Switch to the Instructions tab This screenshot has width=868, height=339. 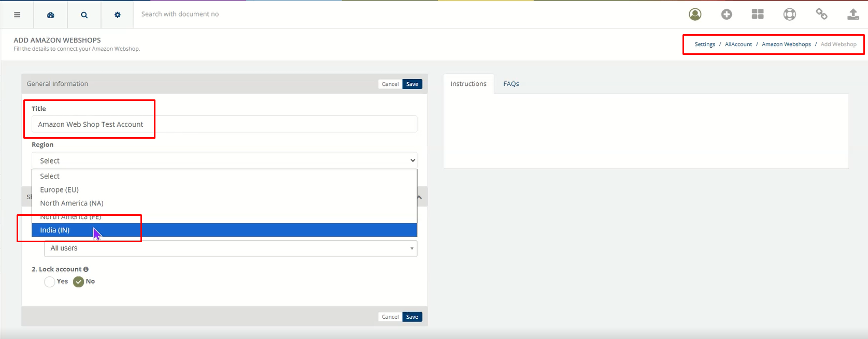coord(468,84)
